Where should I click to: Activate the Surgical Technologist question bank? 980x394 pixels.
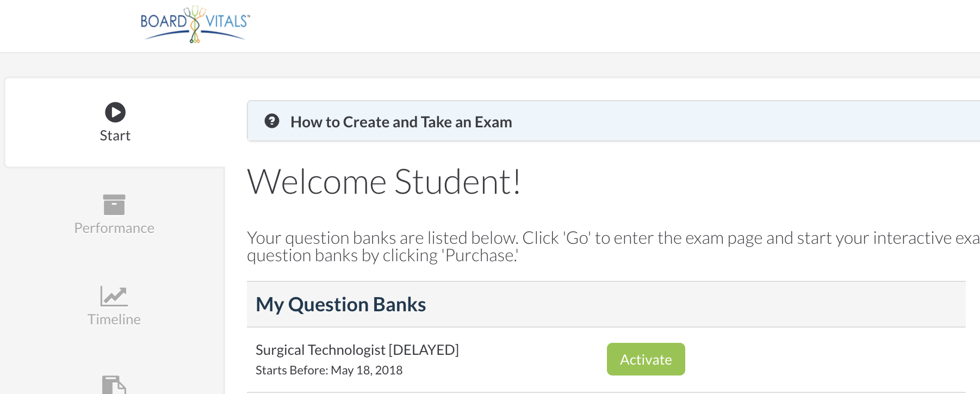coord(646,359)
